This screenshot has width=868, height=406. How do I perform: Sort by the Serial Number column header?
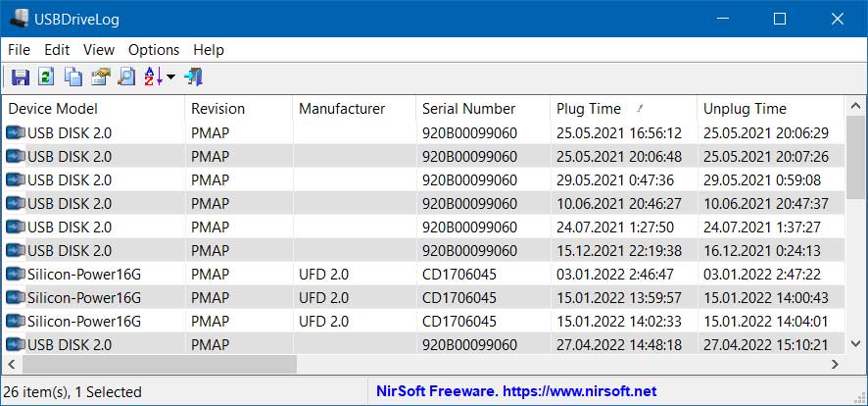click(484, 109)
